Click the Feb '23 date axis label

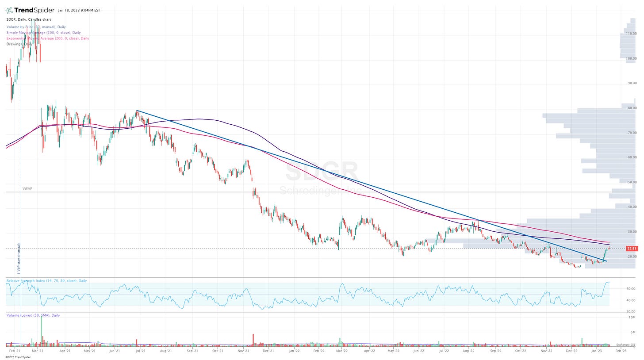[x=621, y=350]
